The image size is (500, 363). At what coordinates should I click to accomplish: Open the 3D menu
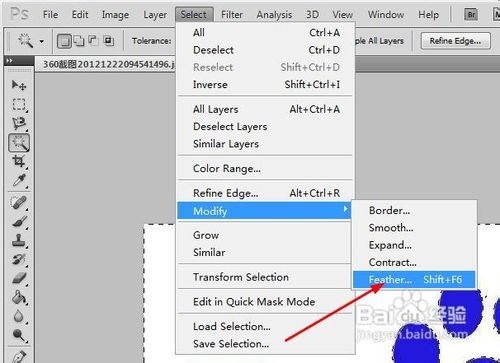point(312,15)
